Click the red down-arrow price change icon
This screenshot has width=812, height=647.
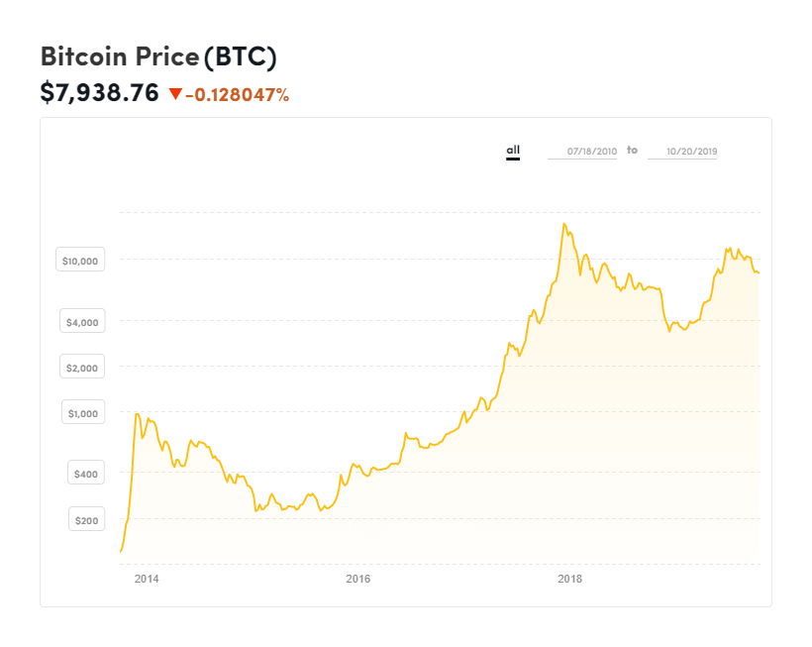coord(175,94)
